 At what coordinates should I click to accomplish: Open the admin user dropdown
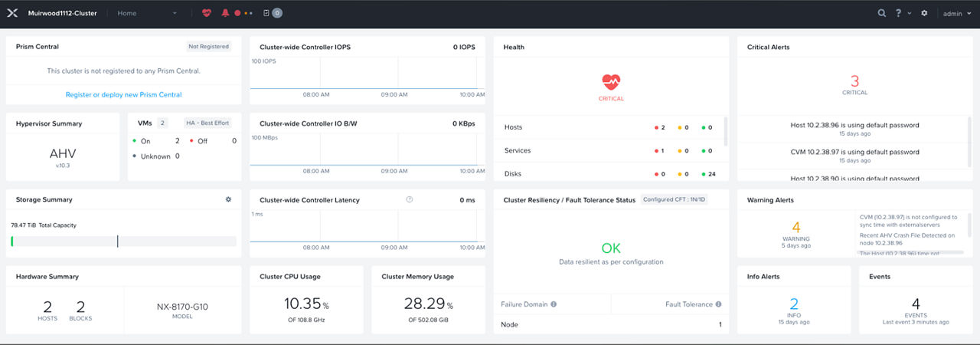click(955, 13)
